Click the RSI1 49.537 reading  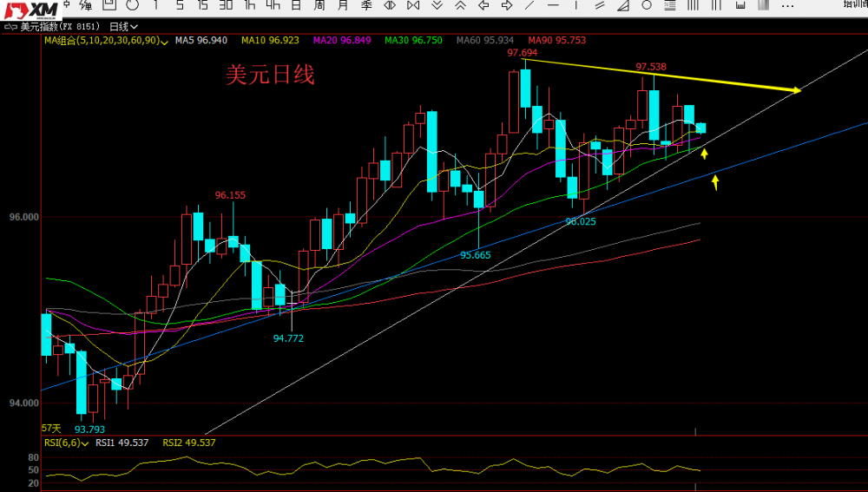[122, 443]
